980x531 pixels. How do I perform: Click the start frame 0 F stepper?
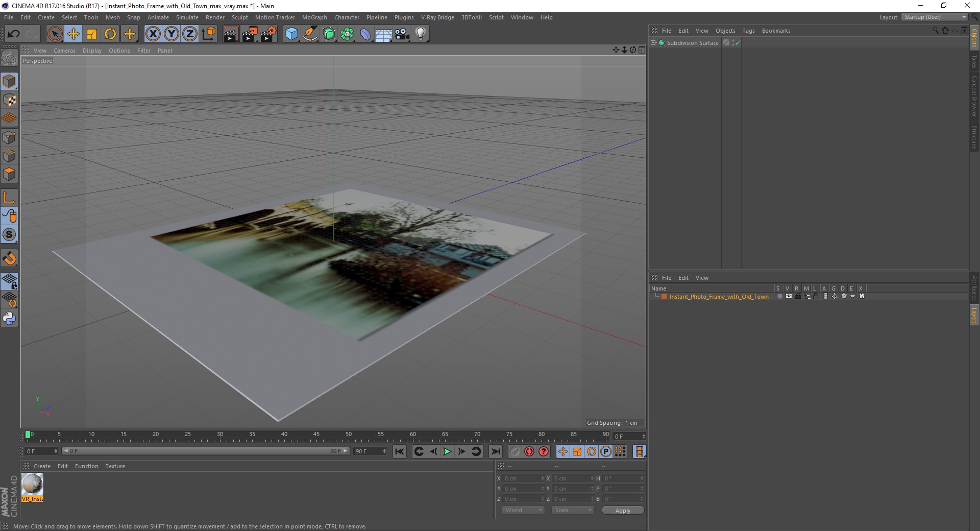[x=56, y=451]
